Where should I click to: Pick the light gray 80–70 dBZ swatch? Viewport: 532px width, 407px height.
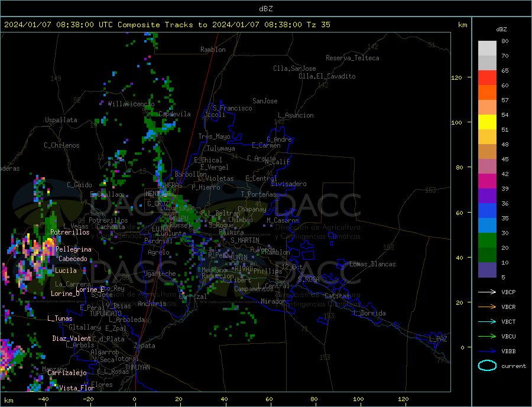487,48
